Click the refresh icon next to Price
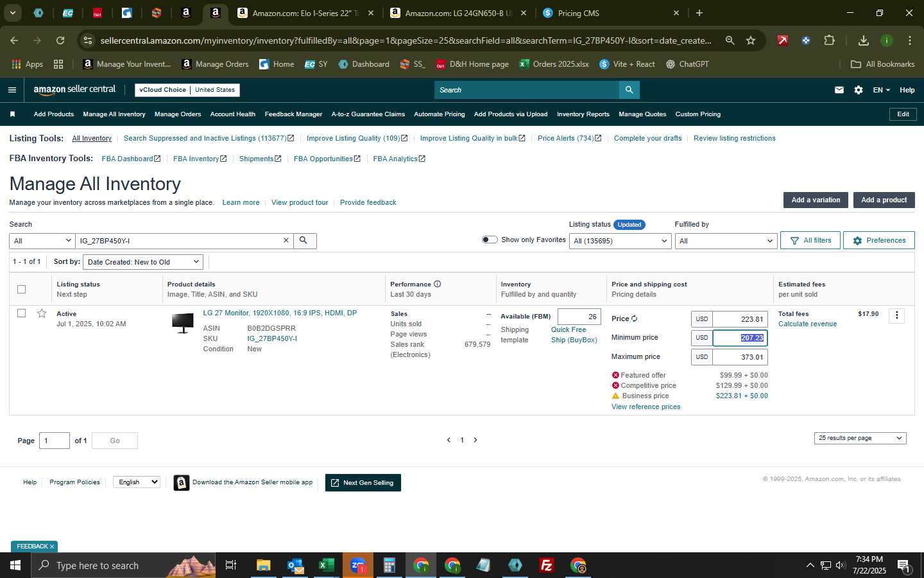Viewport: 924px width, 578px height. pos(634,319)
